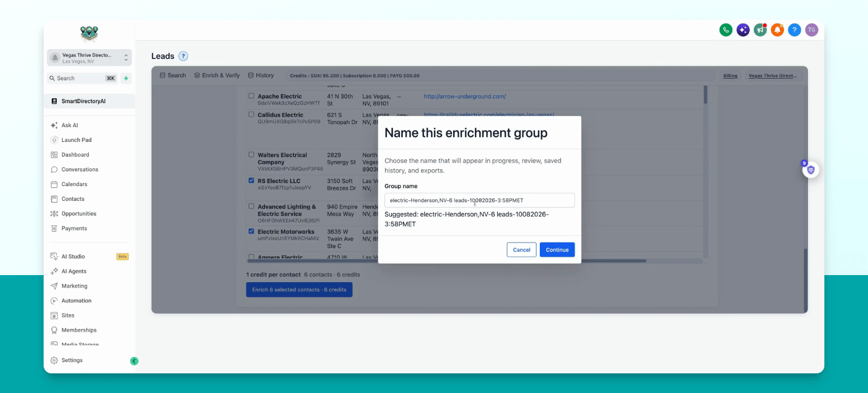Open the TG user avatar menu
This screenshot has height=393, width=868.
[812, 30]
